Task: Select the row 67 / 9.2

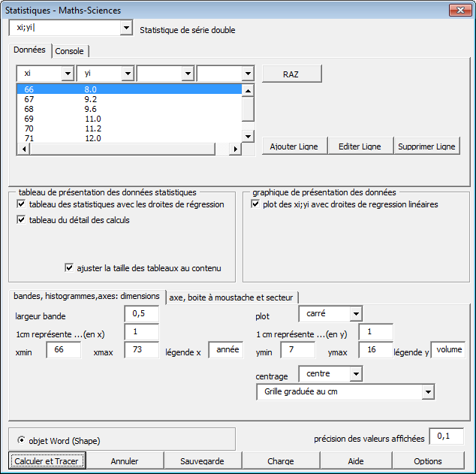Action: tap(129, 99)
